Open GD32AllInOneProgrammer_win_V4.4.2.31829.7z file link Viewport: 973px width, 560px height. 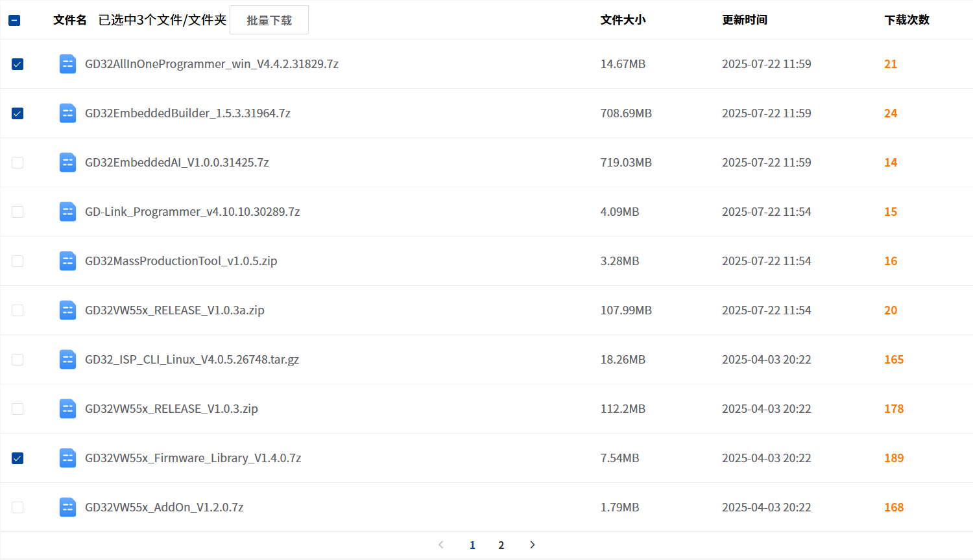click(x=211, y=64)
